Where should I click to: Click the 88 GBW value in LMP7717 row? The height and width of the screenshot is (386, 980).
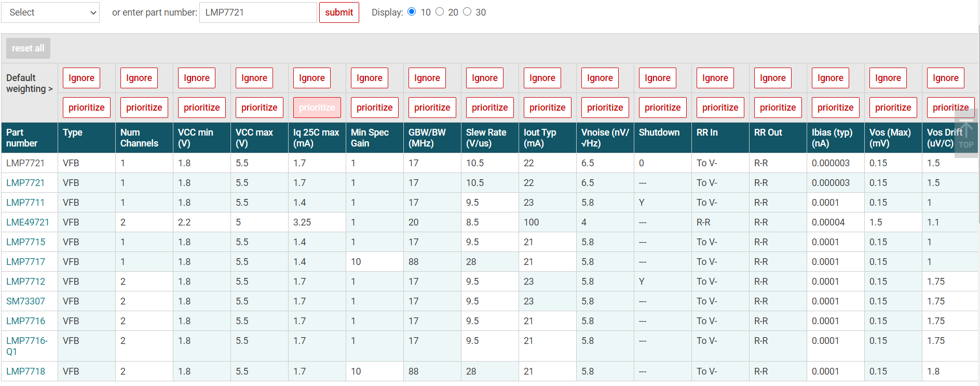(x=414, y=262)
